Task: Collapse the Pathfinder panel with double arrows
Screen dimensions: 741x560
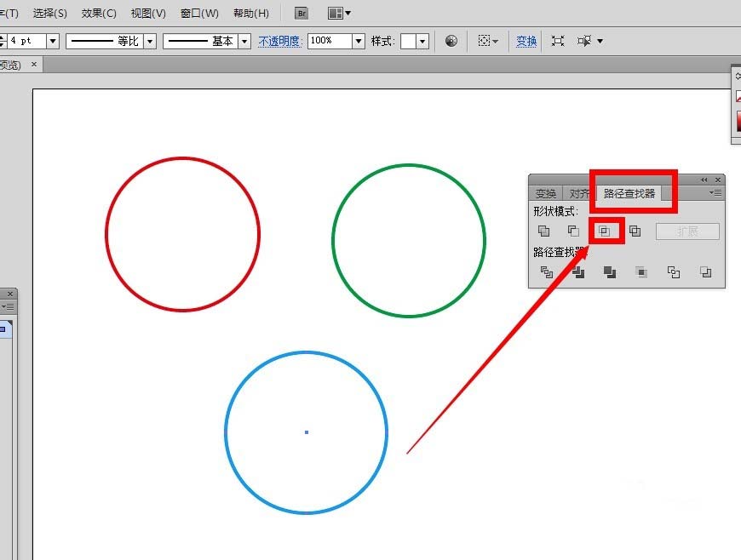Action: 704,180
